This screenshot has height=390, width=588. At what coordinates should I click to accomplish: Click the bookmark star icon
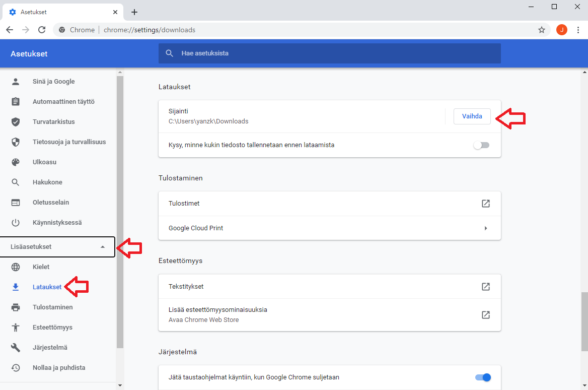542,30
